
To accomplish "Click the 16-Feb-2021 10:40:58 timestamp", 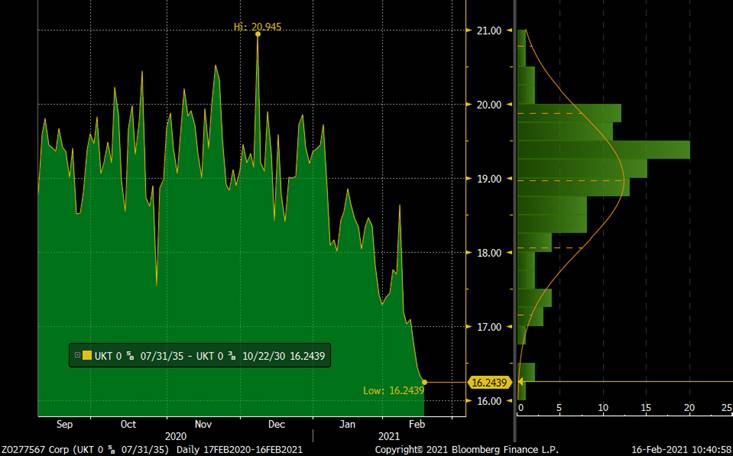I will coord(682,450).
